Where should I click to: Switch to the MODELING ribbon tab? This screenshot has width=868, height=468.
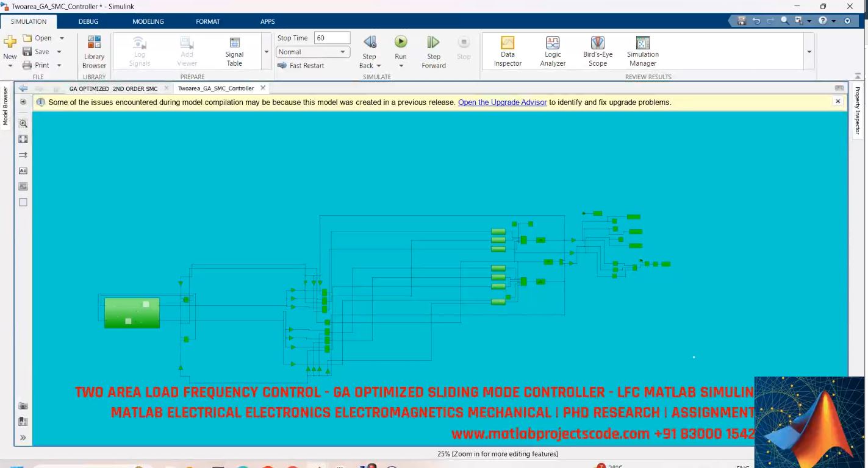pyautogui.click(x=147, y=21)
